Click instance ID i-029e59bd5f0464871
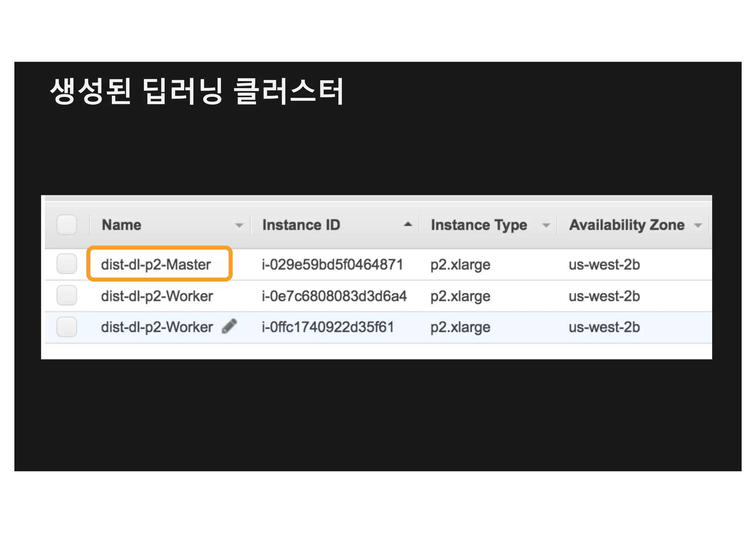 [332, 265]
